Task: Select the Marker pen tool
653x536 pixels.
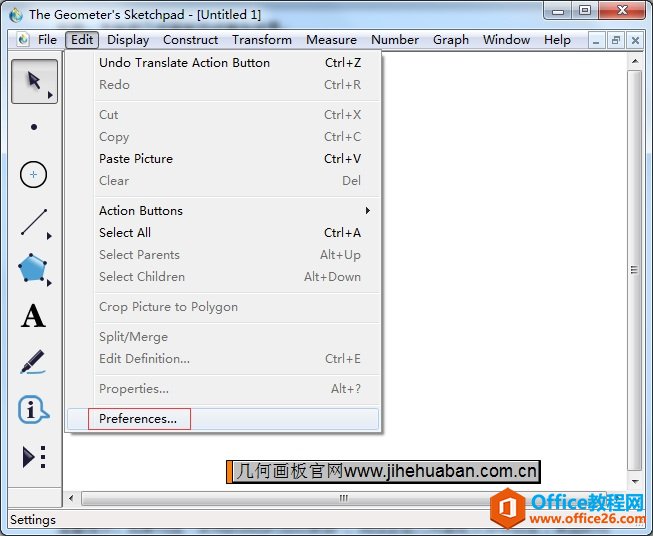Action: (x=33, y=361)
